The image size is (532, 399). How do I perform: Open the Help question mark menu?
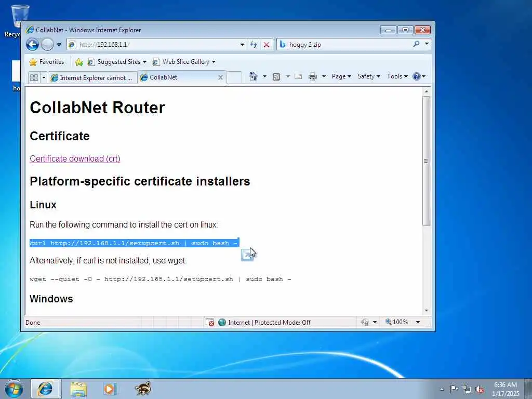(x=419, y=76)
